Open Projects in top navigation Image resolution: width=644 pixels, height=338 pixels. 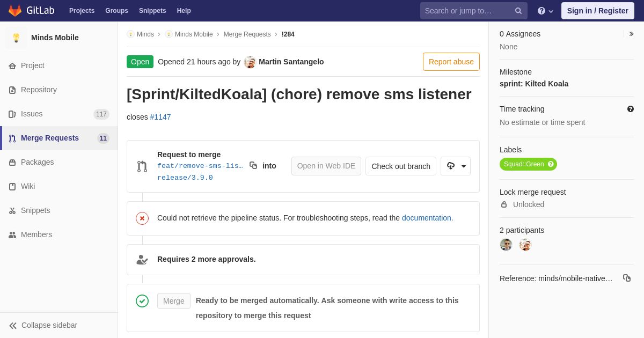coord(82,11)
